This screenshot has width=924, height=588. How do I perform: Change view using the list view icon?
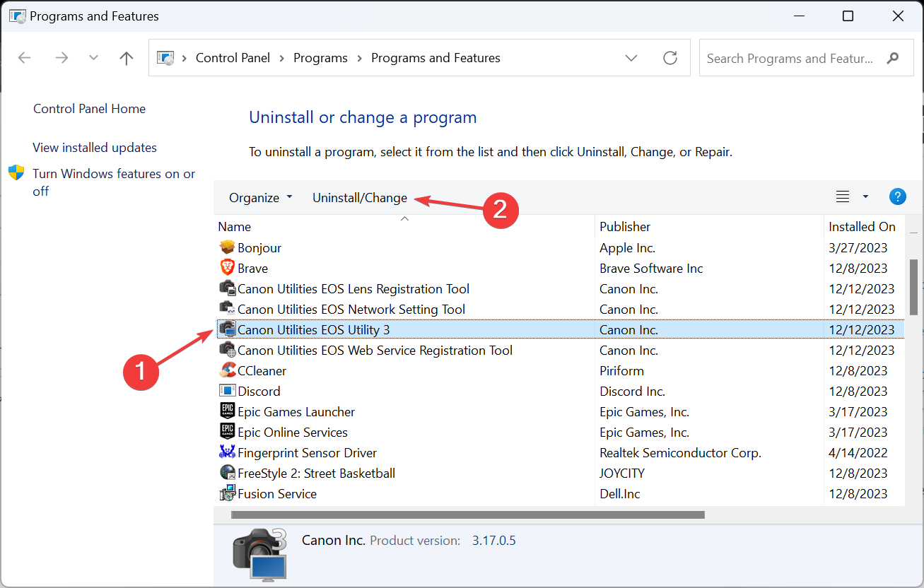tap(843, 197)
